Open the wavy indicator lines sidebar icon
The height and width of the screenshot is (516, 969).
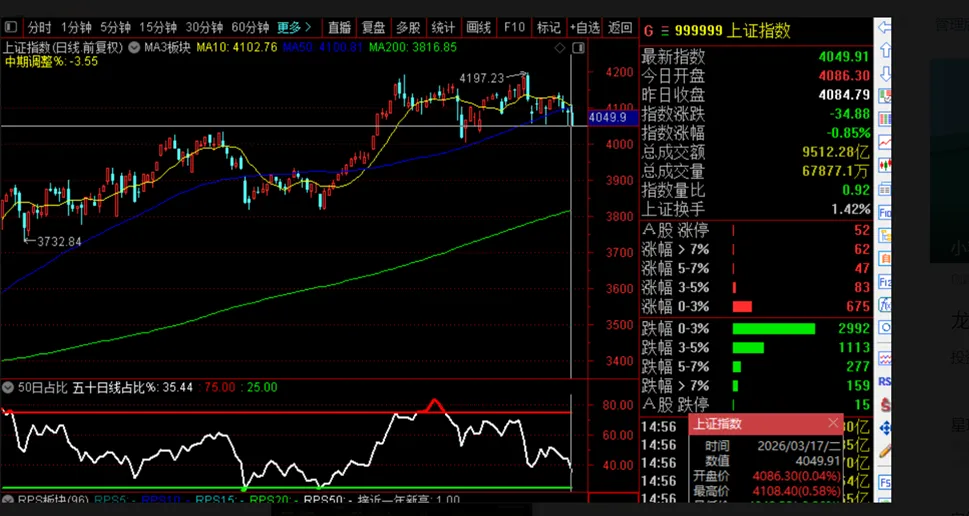point(885,357)
